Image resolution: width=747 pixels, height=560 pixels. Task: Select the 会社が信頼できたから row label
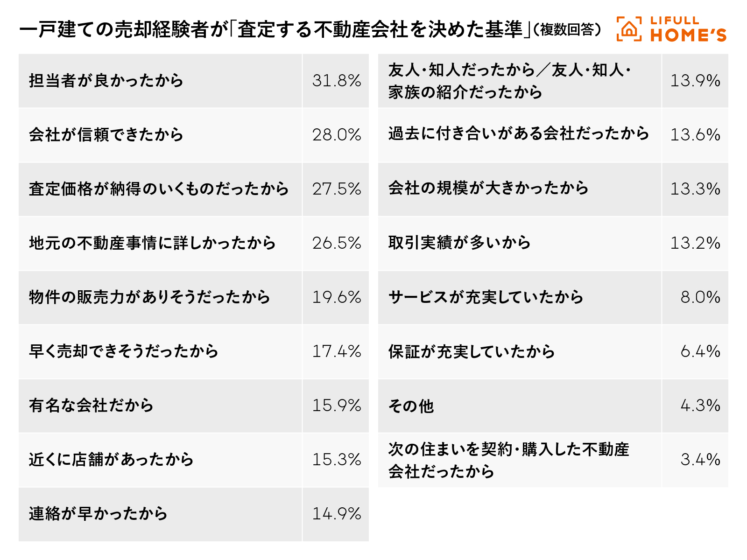[x=106, y=135]
